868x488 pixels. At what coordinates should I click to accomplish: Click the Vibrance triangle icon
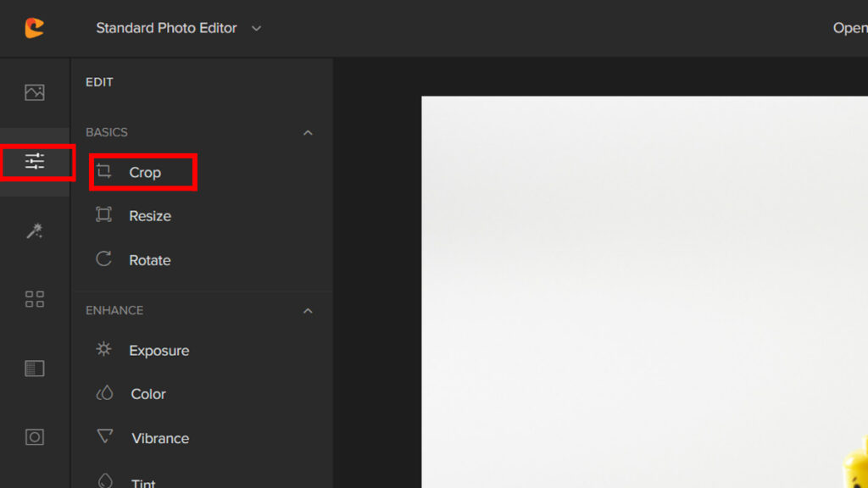(x=105, y=437)
